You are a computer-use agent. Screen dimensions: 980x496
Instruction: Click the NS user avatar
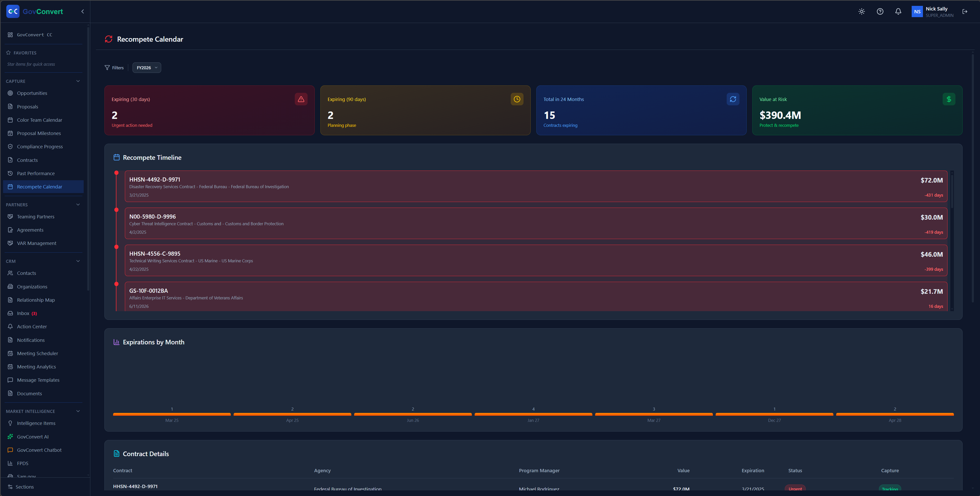click(x=917, y=12)
